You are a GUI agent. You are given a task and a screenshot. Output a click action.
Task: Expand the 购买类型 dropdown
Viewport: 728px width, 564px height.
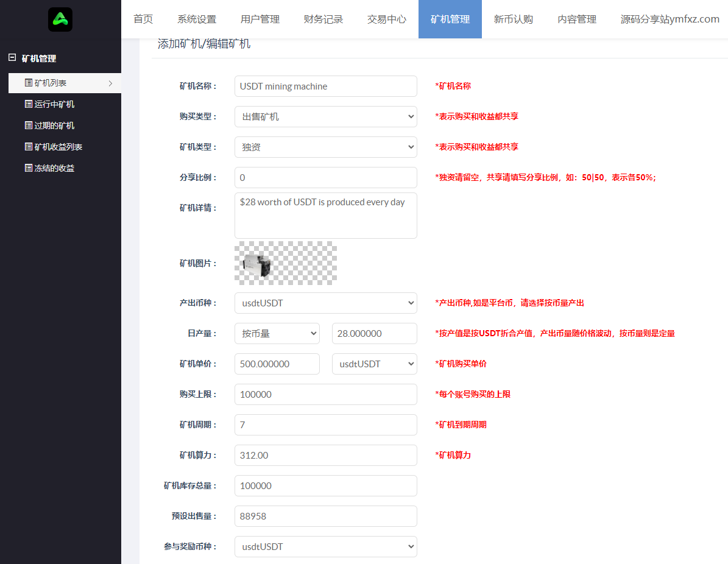click(x=325, y=116)
